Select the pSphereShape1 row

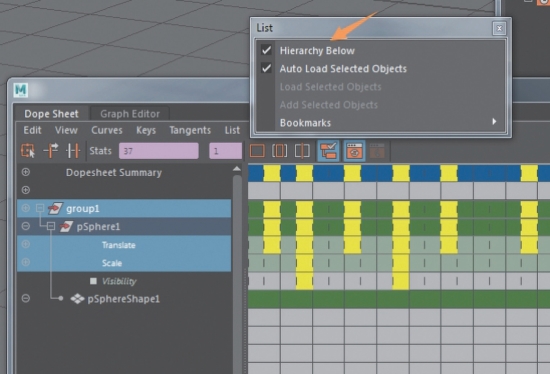[124, 299]
